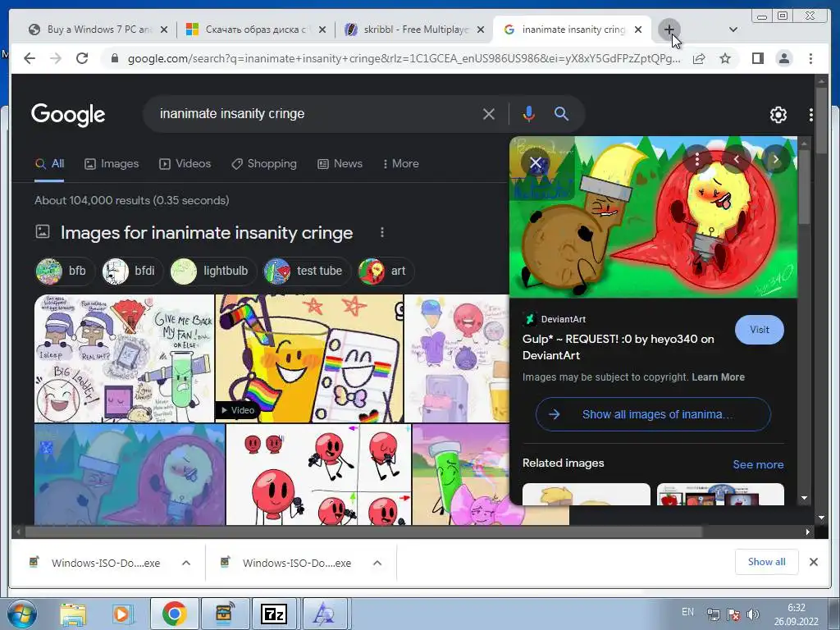The width and height of the screenshot is (840, 630).
Task: Open Gulp REQUEST DeviantArt title link
Action: [x=619, y=347]
